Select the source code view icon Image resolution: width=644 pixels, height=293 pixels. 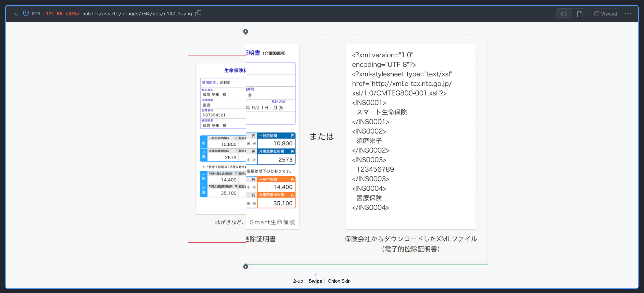[564, 14]
